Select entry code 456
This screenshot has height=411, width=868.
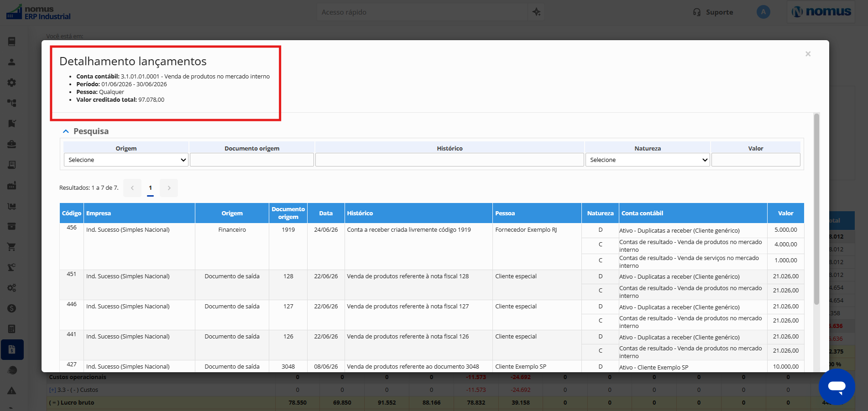point(72,228)
